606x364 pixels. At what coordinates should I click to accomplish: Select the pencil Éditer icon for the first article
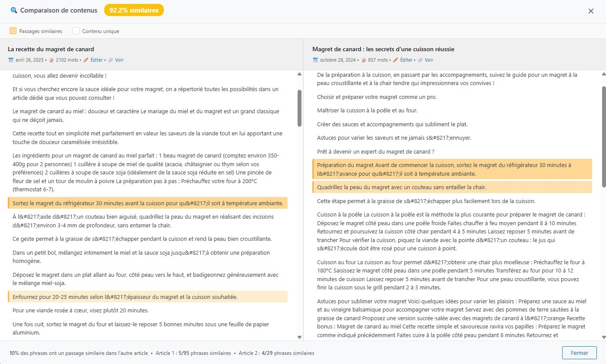86,60
